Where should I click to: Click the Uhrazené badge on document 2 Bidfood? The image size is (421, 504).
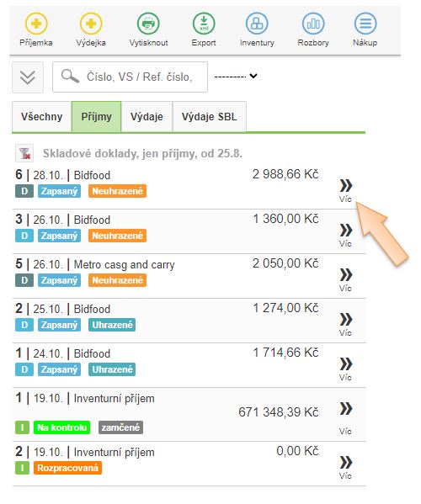tap(112, 325)
